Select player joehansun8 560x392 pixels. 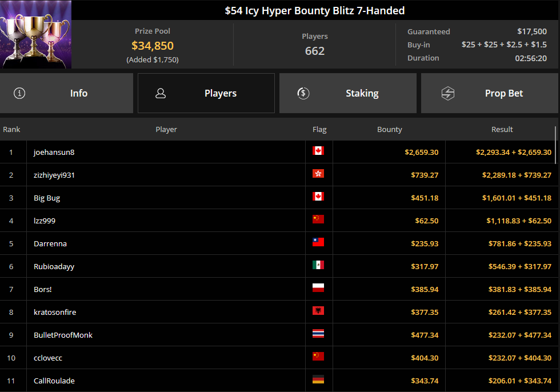coord(54,152)
